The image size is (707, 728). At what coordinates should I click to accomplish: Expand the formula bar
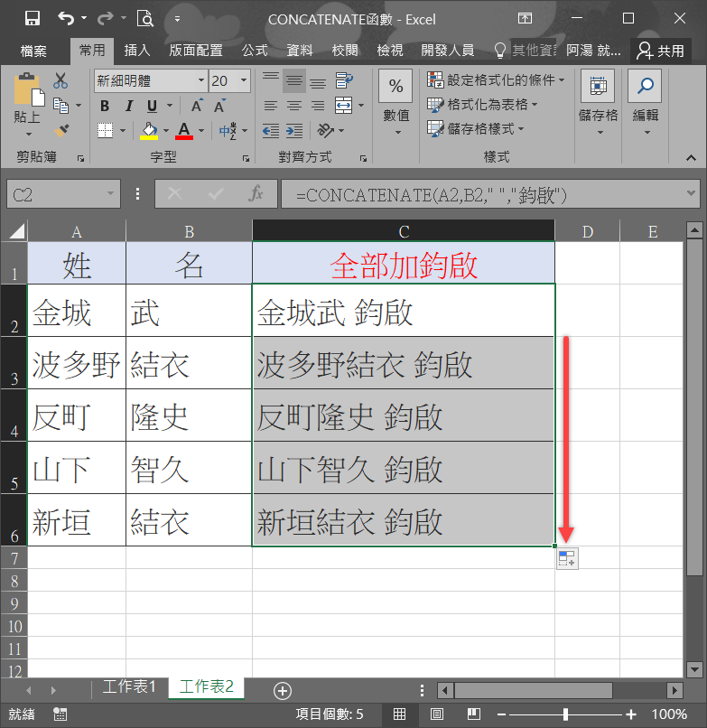pyautogui.click(x=691, y=193)
